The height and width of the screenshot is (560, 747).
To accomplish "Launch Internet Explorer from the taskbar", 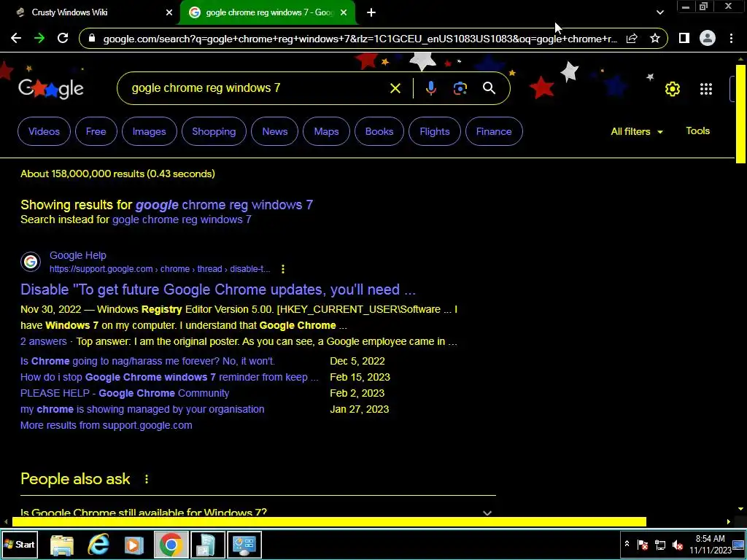I will [98, 545].
